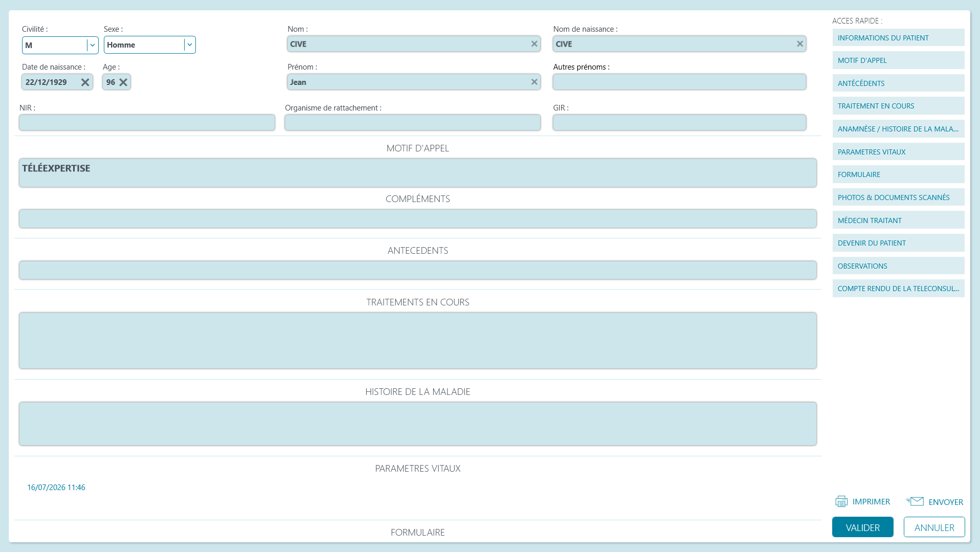Go to ANTÉCÉDENTS quick access item

[898, 83]
